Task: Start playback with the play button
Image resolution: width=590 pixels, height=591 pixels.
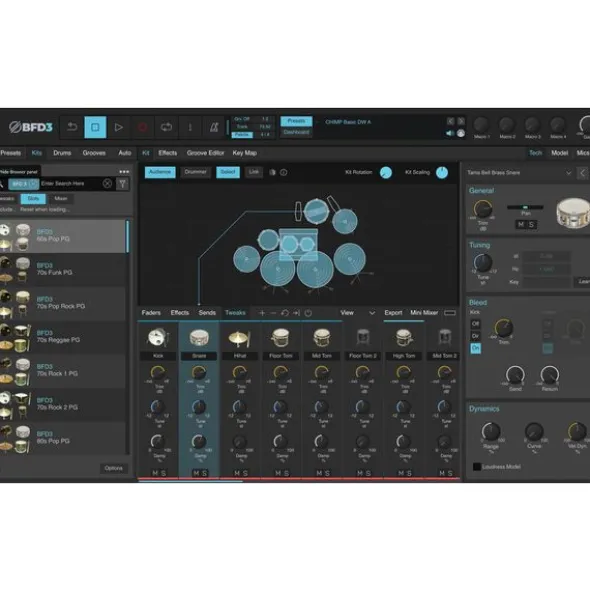Action: point(118,127)
